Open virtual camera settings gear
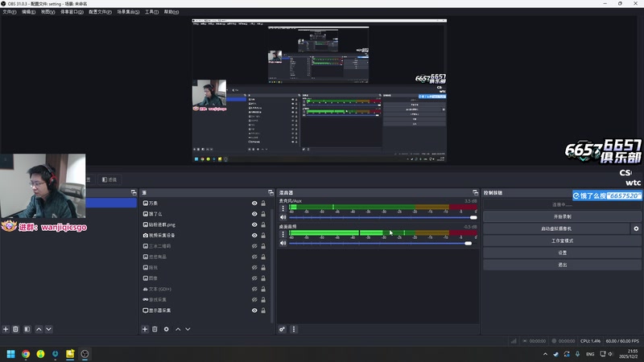 (636, 228)
